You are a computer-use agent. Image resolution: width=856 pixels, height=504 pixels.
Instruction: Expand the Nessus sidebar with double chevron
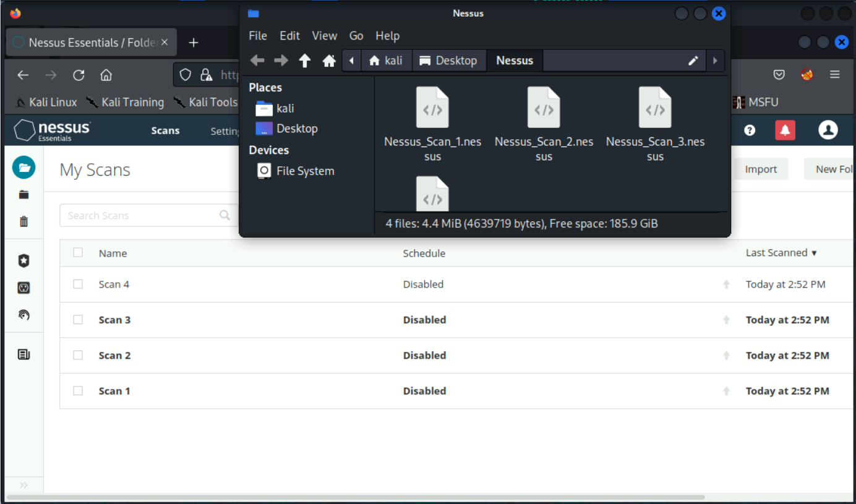coord(24,485)
